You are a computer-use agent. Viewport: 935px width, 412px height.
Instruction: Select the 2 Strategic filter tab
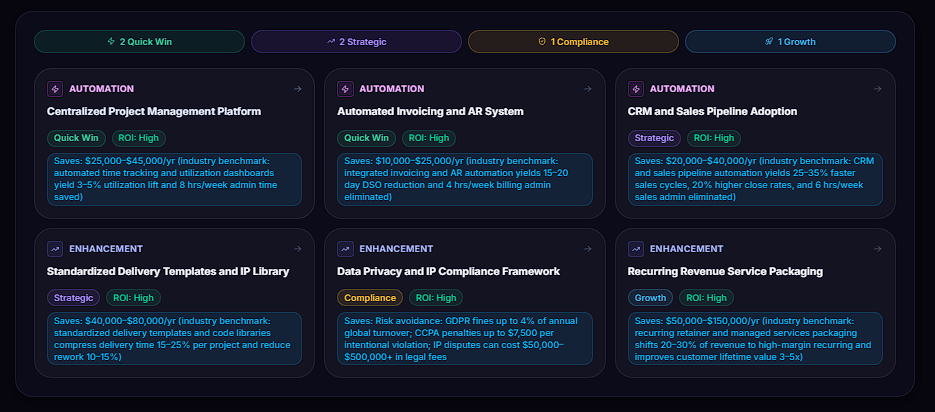point(357,42)
